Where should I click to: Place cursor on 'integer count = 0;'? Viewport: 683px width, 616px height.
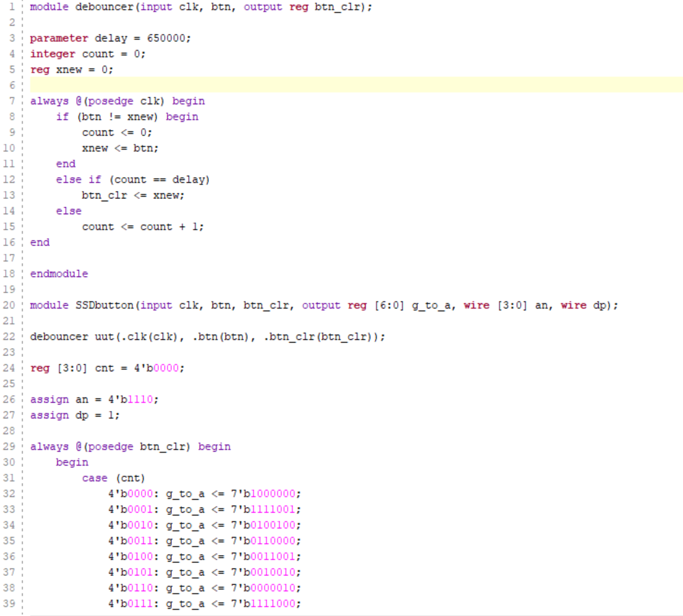click(88, 54)
